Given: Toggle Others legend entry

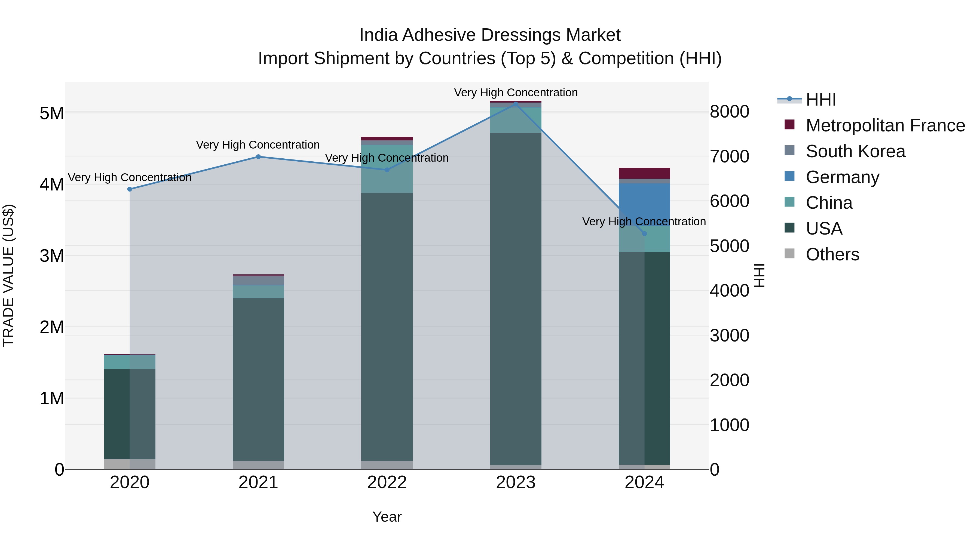Looking at the screenshot, I should 822,254.
